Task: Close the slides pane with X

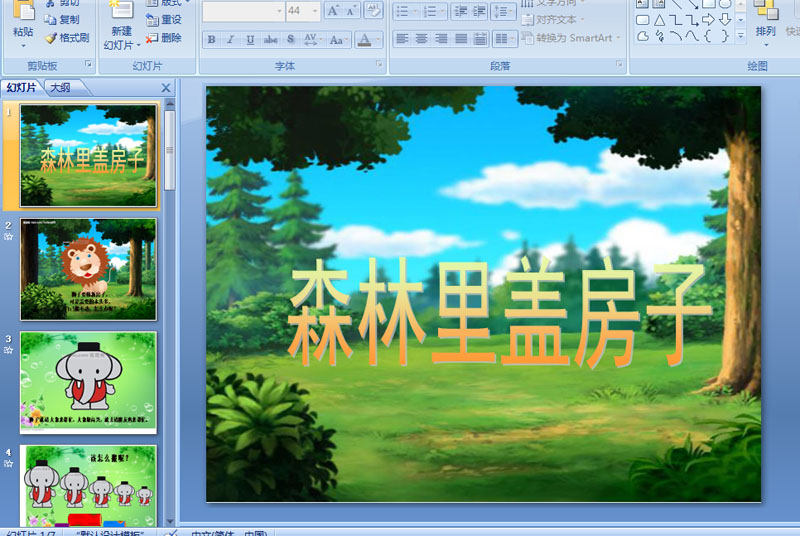Action: pos(166,88)
